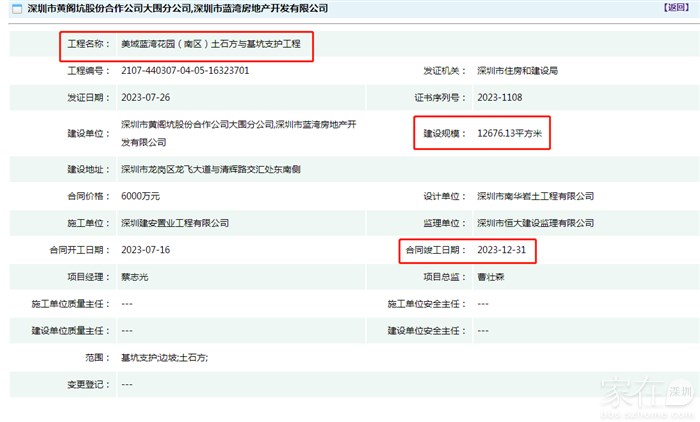Image resolution: width=700 pixels, height=422 pixels.
Task: Select the issue date 2023-07-26
Action: click(147, 97)
